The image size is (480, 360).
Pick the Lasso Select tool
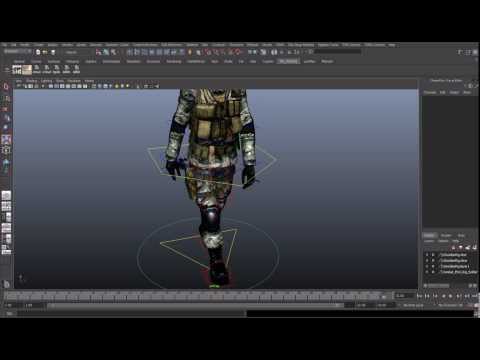click(6, 98)
